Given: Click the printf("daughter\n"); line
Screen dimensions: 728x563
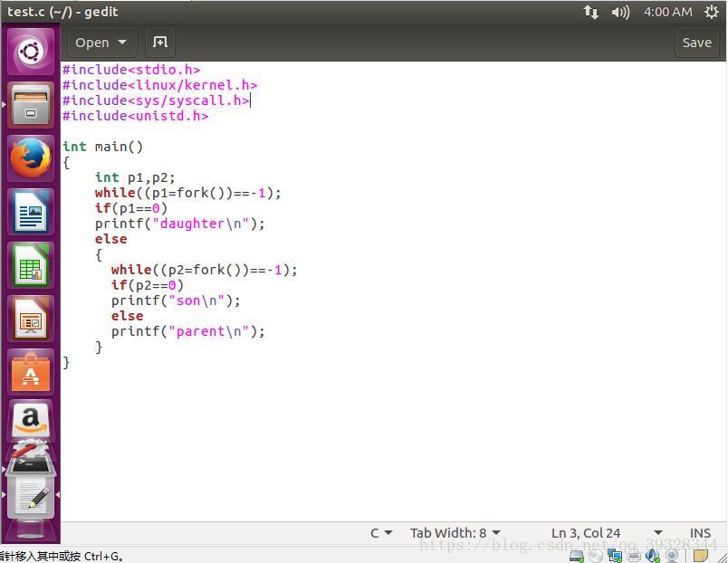Looking at the screenshot, I should 179,224.
